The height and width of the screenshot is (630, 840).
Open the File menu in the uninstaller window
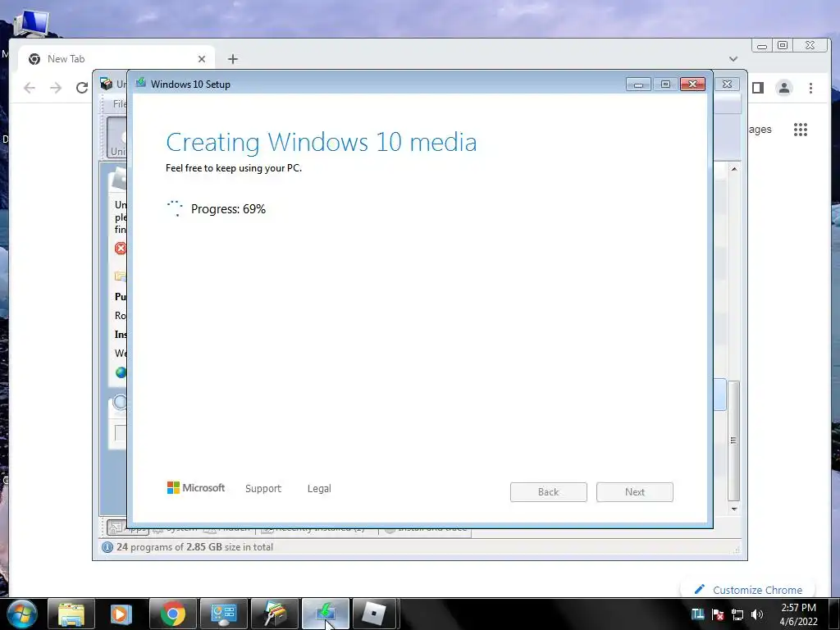point(120,103)
